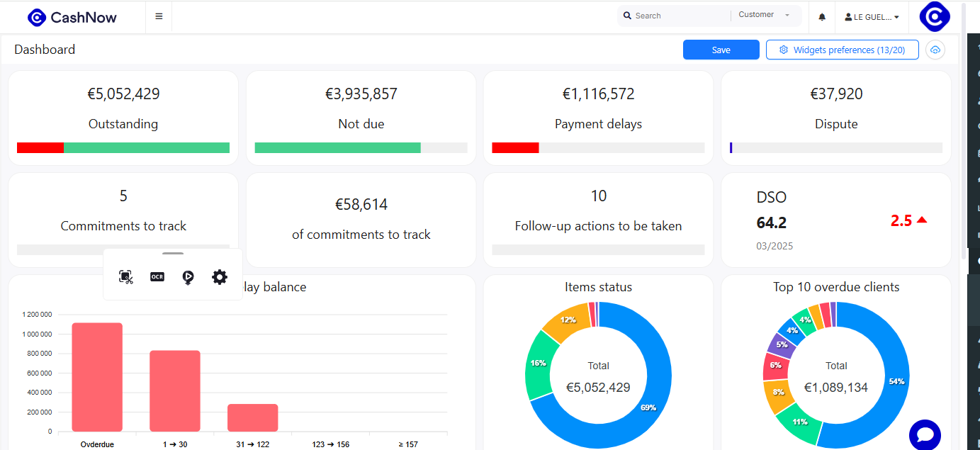
Task: Click the 16% green slice of Items status
Action: tap(539, 364)
